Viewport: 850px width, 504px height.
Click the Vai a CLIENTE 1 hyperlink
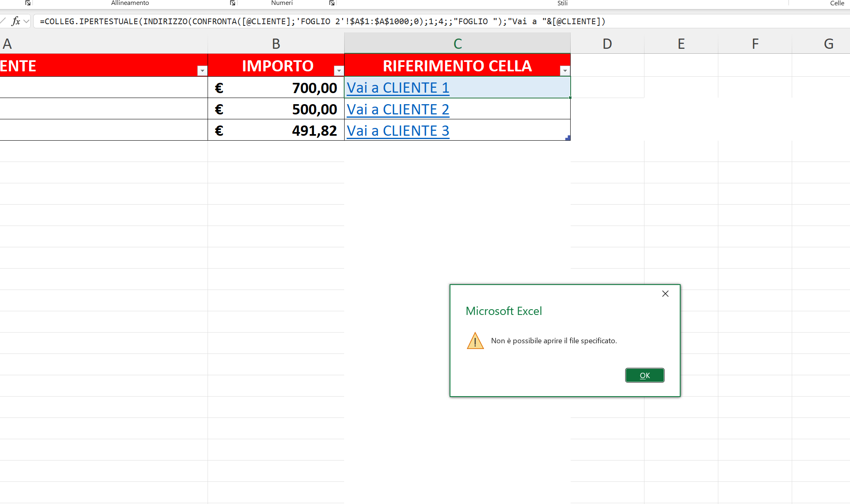coord(398,88)
